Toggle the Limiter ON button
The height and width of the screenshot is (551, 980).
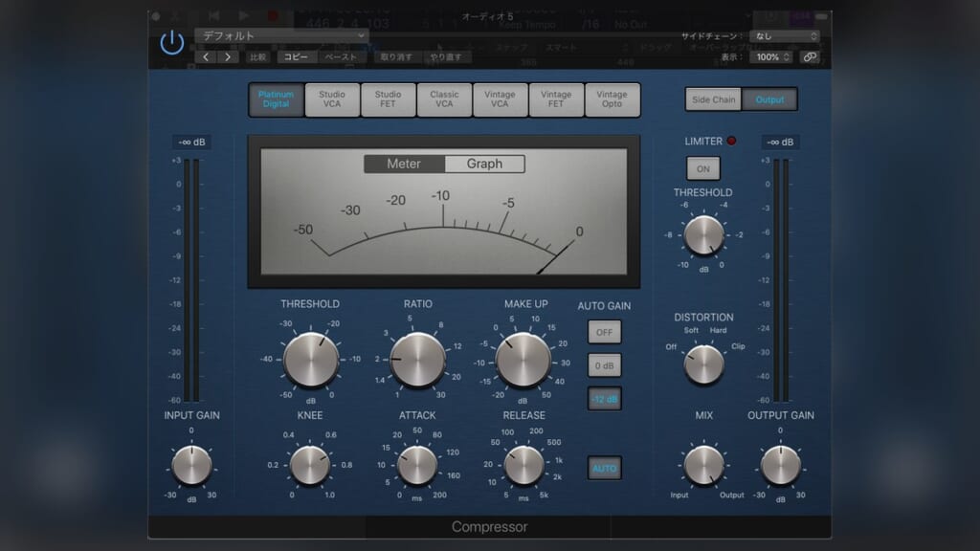click(x=703, y=168)
